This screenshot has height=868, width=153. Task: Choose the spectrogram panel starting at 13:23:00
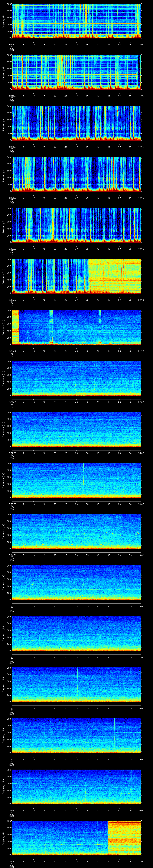click(77, 480)
